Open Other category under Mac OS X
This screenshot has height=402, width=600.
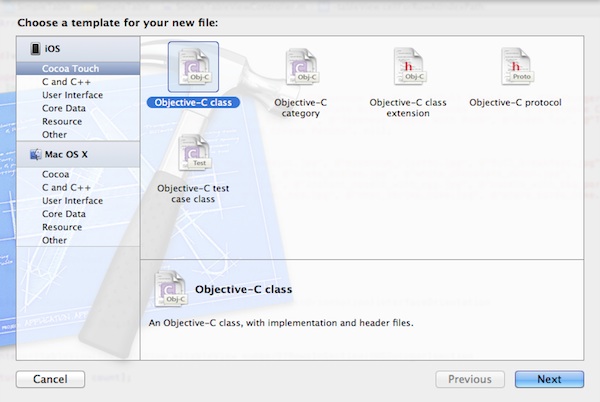tap(55, 240)
